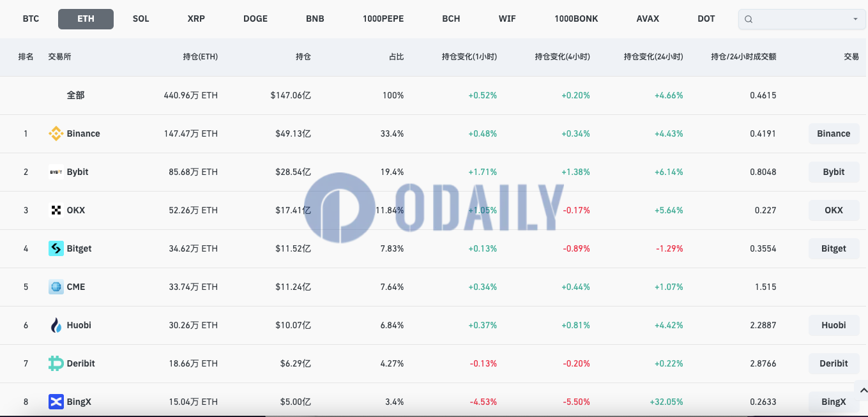Switch to the BTC tab

31,19
